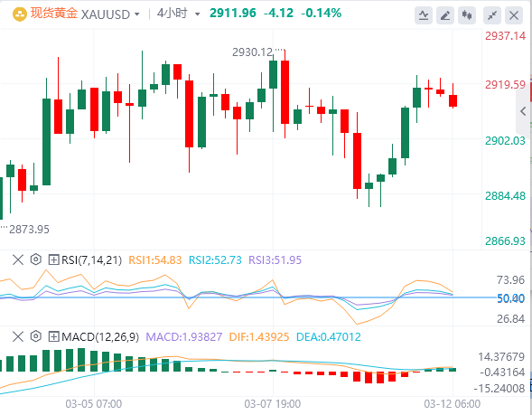Open the 4小时 timeframe dropdown
This screenshot has height=415, width=532.
[x=197, y=14]
